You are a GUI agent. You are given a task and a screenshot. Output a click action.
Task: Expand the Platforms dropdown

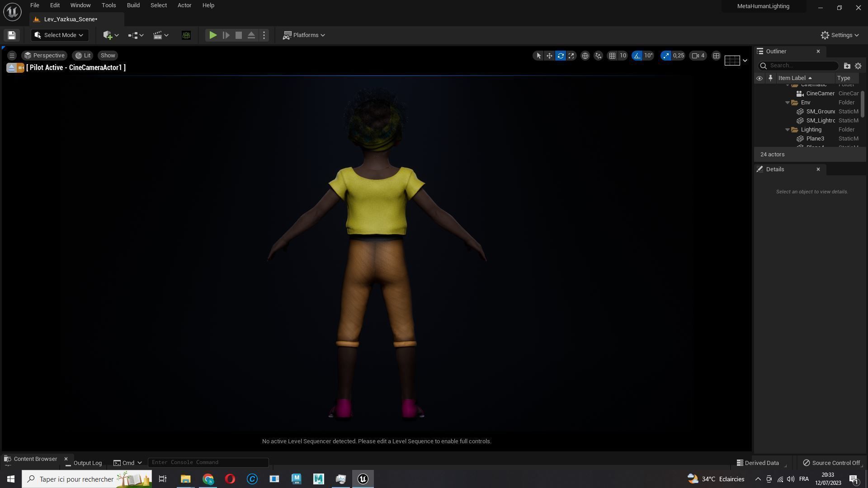[x=304, y=35]
